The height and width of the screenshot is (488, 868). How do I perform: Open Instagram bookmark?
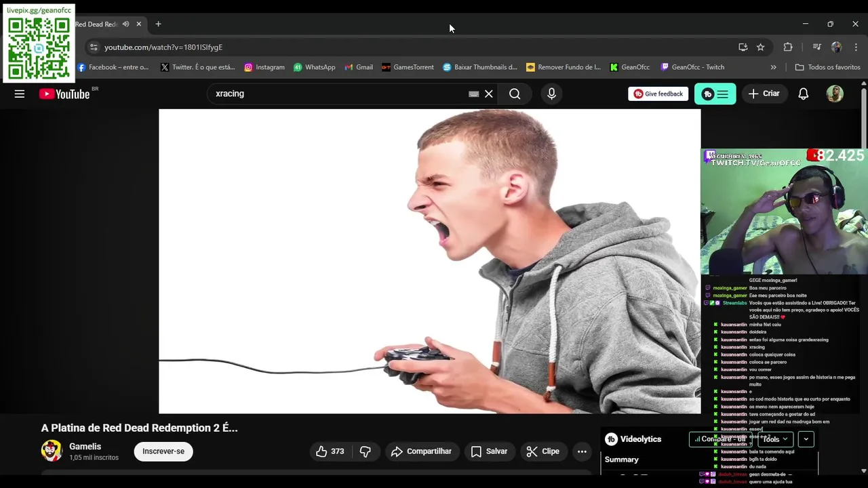(x=264, y=67)
